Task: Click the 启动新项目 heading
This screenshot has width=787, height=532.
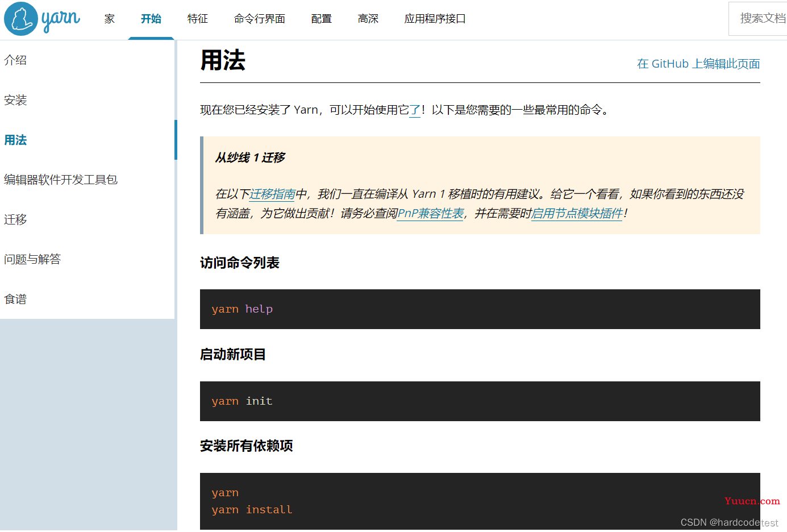Action: coord(233,354)
